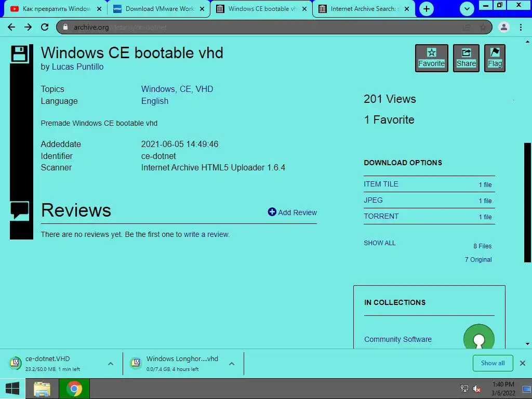Click the Share button
532x399 pixels.
(x=466, y=58)
